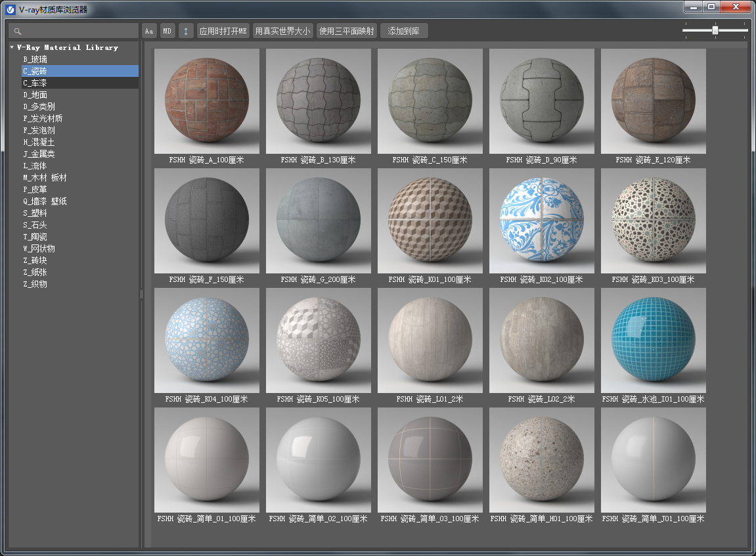
Task: Click the V-Ray logo in title bar
Action: pyautogui.click(x=11, y=10)
